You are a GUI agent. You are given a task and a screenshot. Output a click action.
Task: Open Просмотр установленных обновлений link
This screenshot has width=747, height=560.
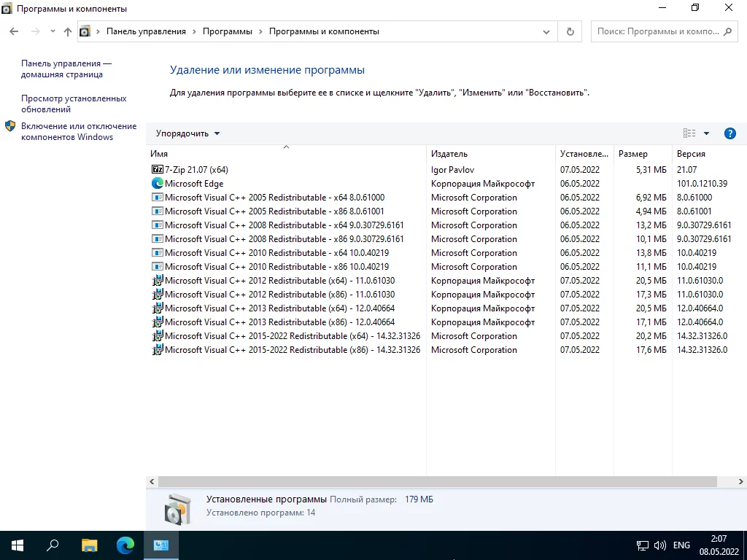pyautogui.click(x=74, y=104)
